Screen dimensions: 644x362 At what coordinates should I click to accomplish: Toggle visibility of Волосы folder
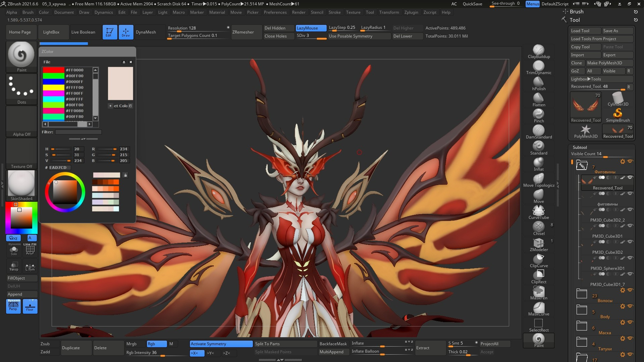(630, 290)
